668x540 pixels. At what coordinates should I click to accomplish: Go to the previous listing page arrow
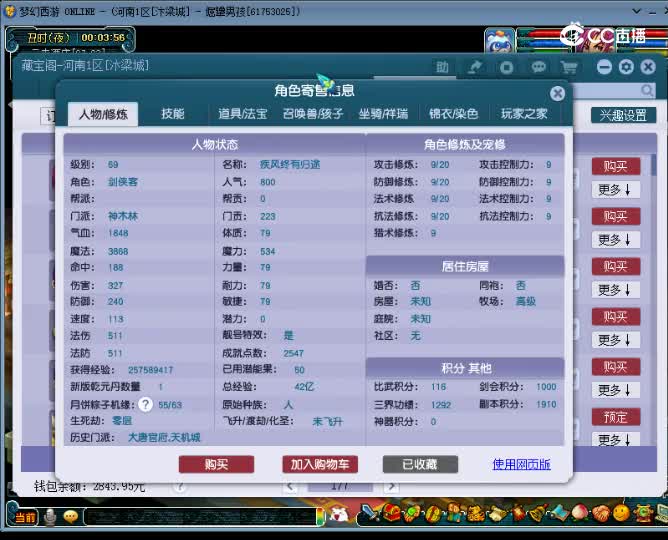(291, 486)
